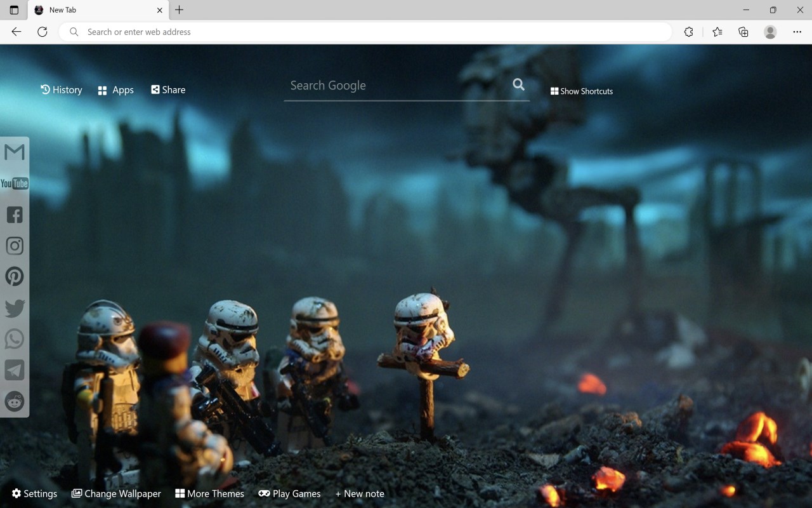Click the Share link
Viewport: 812px width, 508px height.
[168, 90]
